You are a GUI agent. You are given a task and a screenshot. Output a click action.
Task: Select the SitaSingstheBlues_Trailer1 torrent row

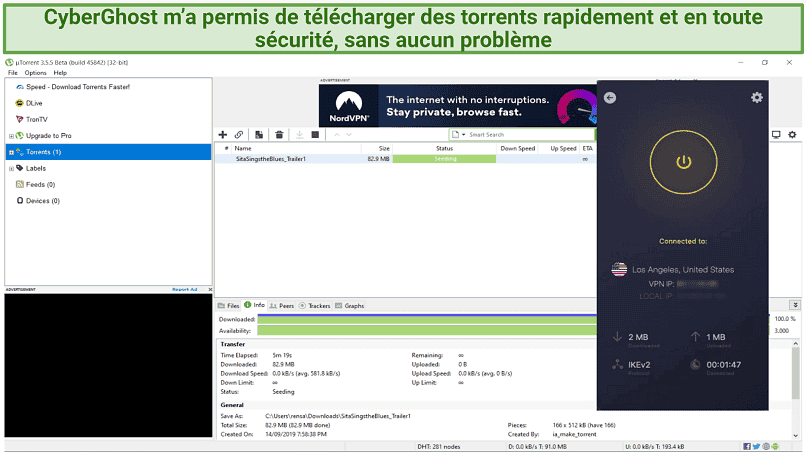coord(406,159)
